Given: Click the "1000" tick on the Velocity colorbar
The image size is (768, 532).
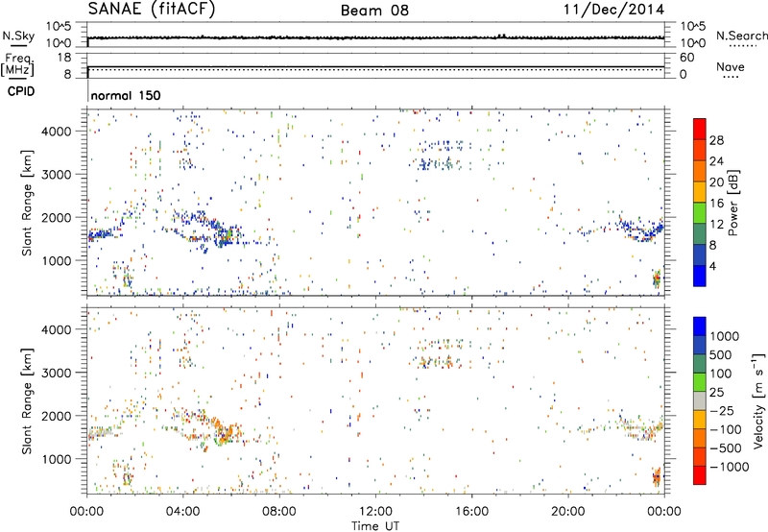Looking at the screenshot, I should click(x=725, y=336).
